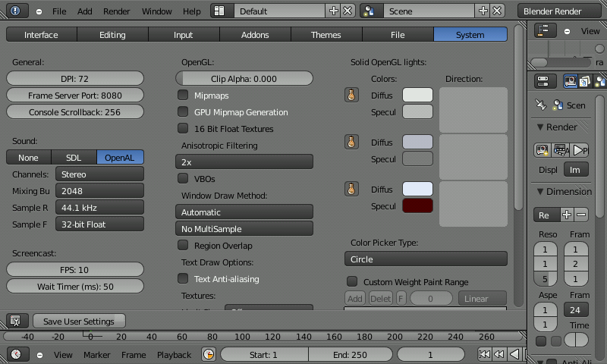Viewport: 607px width, 364px height.
Task: Click the screen layout browse icon
Action: click(219, 11)
